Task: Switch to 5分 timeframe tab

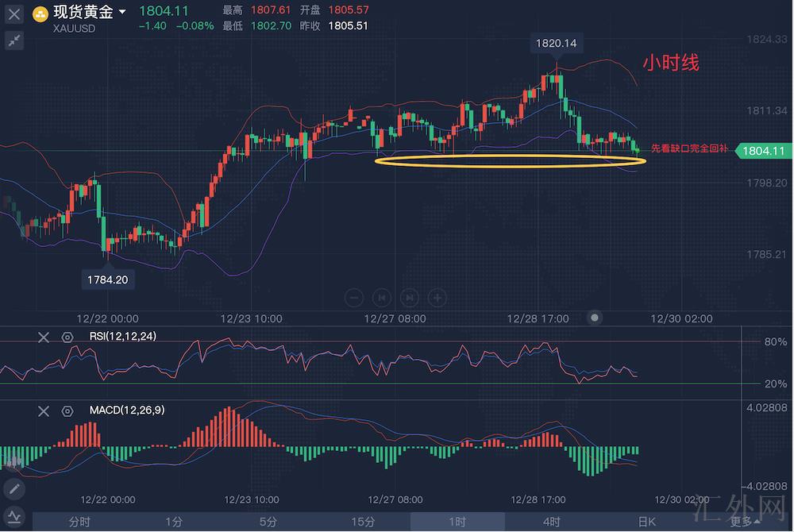Action: tap(268, 522)
